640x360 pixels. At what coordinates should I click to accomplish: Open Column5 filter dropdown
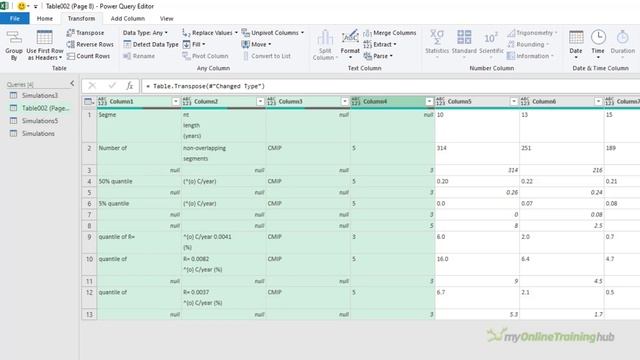pyautogui.click(x=513, y=101)
